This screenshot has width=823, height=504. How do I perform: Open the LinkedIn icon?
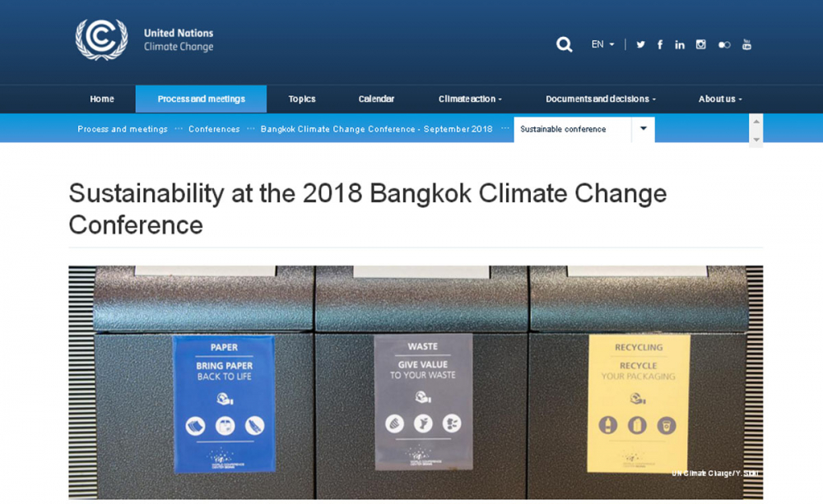[x=679, y=44]
